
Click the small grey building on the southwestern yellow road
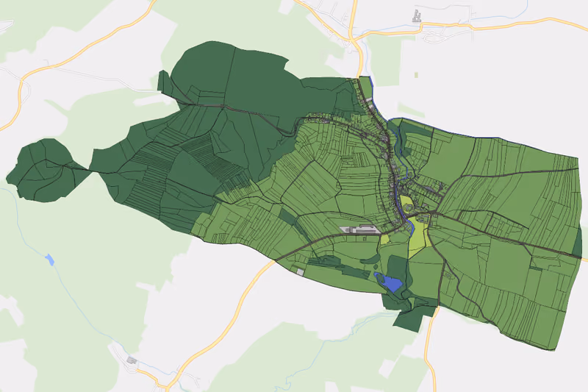pos(132,360)
